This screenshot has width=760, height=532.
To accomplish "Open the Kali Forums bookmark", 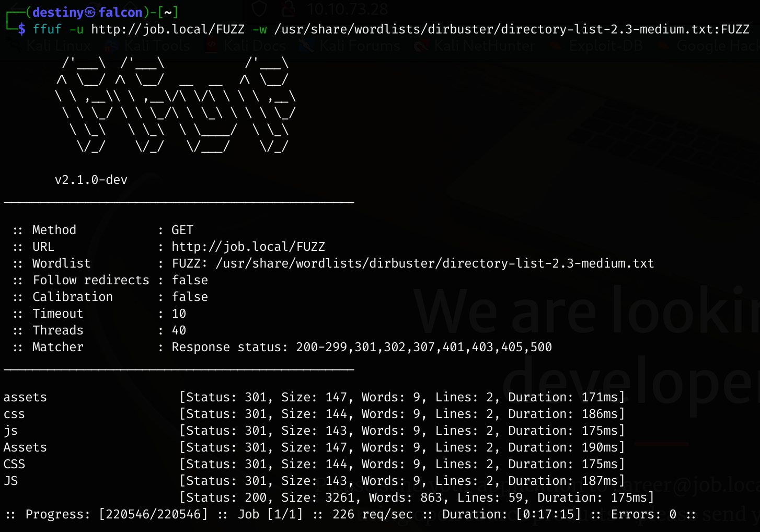I will click(359, 46).
